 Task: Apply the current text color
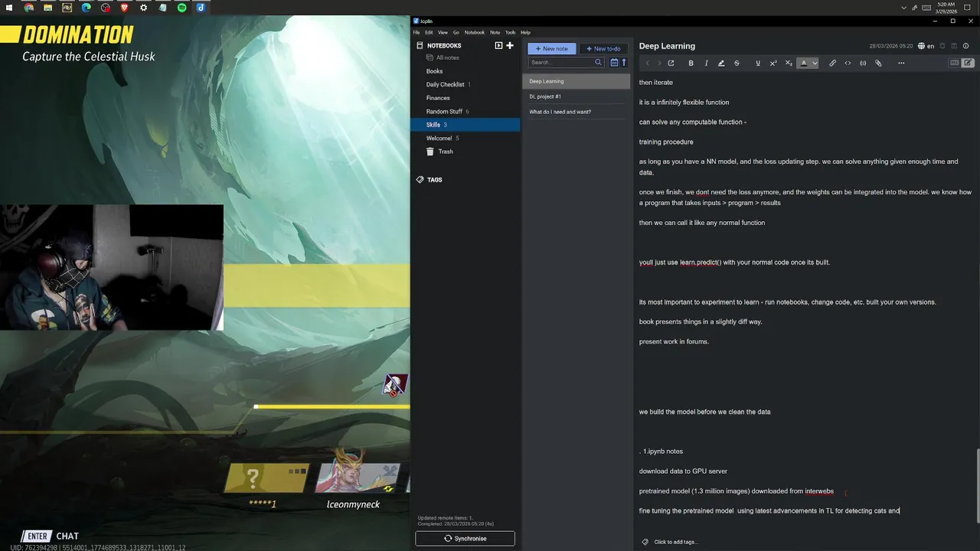[x=803, y=63]
